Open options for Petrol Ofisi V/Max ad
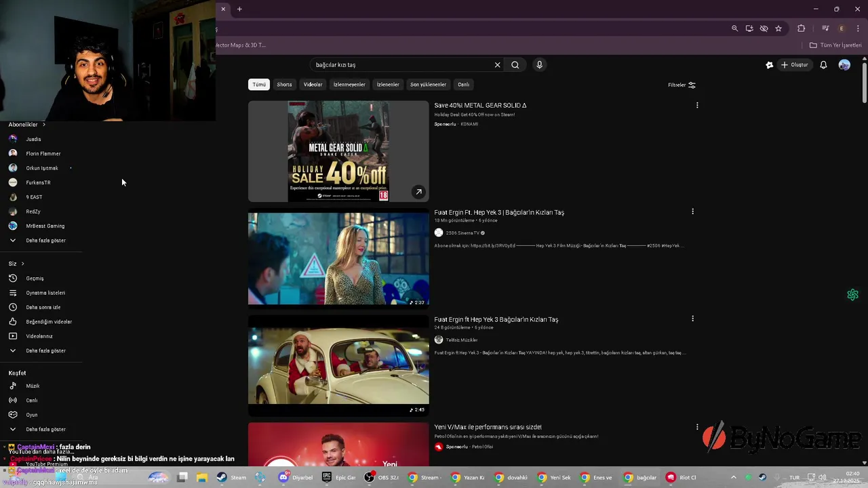868x488 pixels. click(697, 427)
